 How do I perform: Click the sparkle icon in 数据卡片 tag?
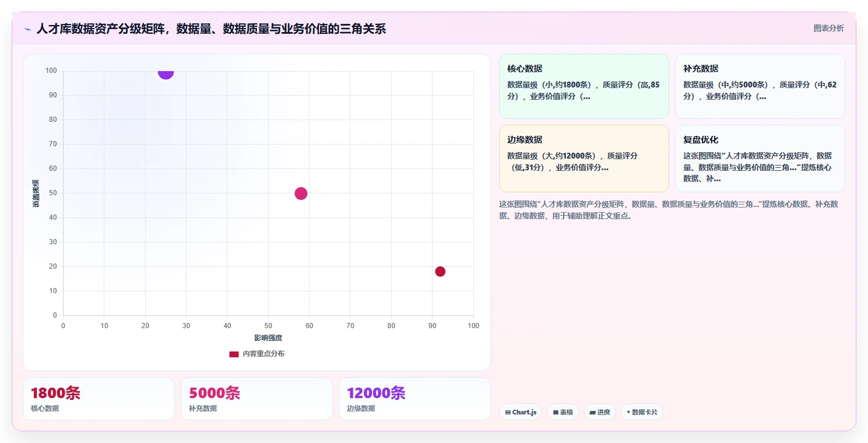pyautogui.click(x=628, y=412)
